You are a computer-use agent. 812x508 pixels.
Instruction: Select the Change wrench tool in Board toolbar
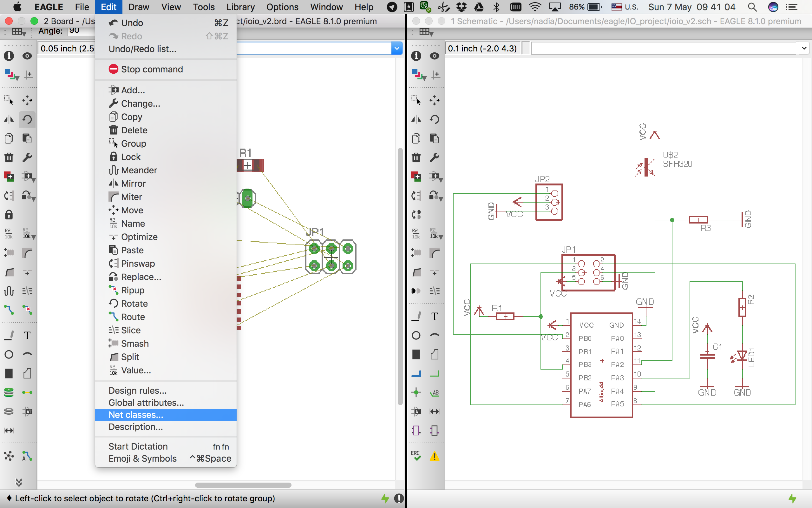[x=27, y=157]
